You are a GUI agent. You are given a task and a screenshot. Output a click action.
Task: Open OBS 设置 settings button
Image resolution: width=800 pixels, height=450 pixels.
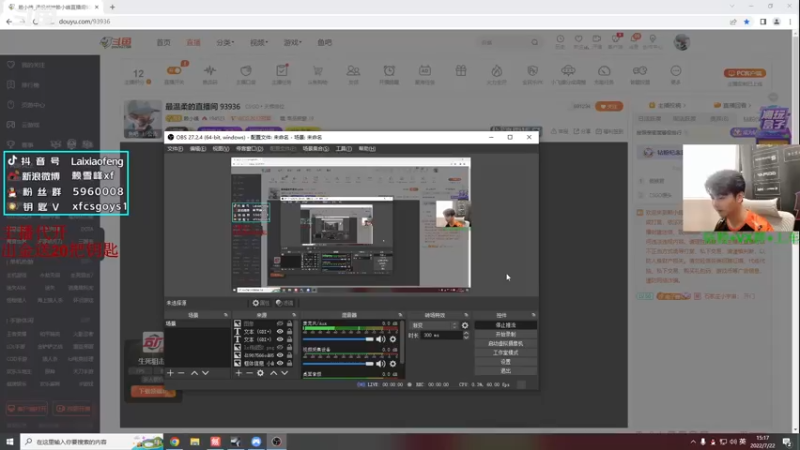[506, 362]
